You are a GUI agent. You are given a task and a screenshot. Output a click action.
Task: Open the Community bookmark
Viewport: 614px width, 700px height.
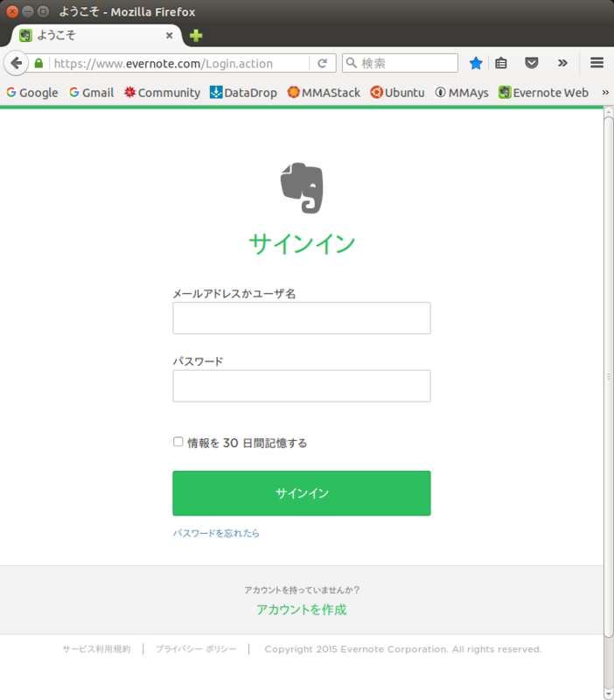coord(163,93)
